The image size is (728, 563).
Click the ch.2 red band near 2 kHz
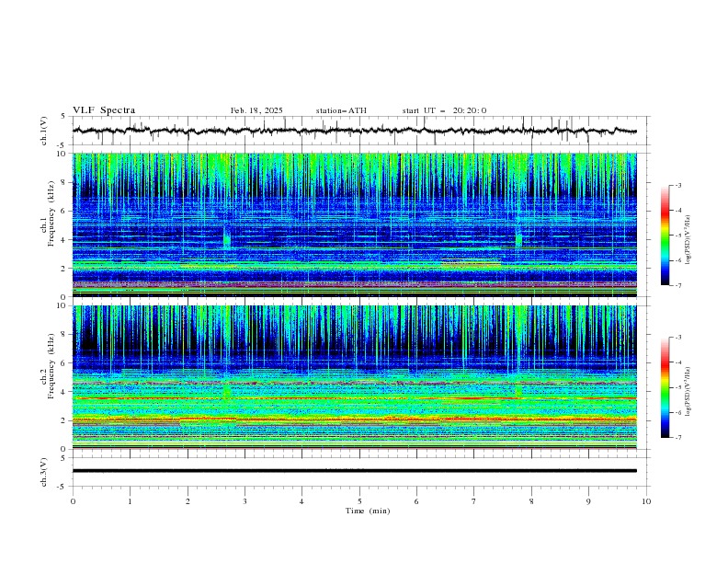(x=354, y=419)
